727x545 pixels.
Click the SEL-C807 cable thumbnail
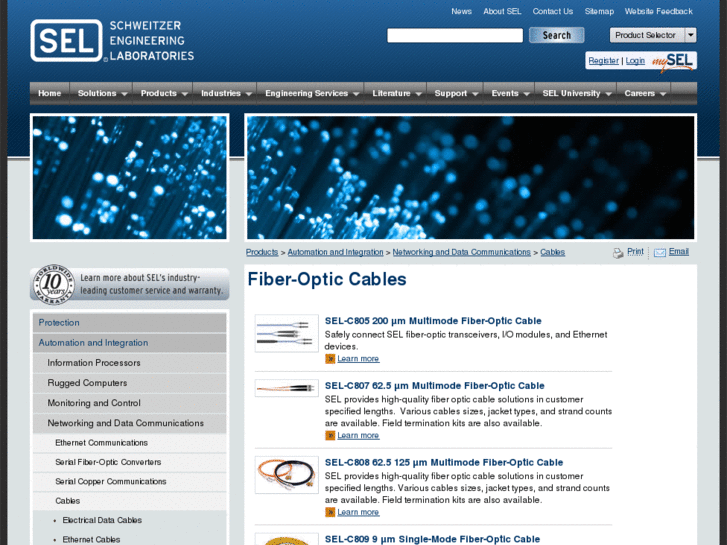(x=287, y=388)
